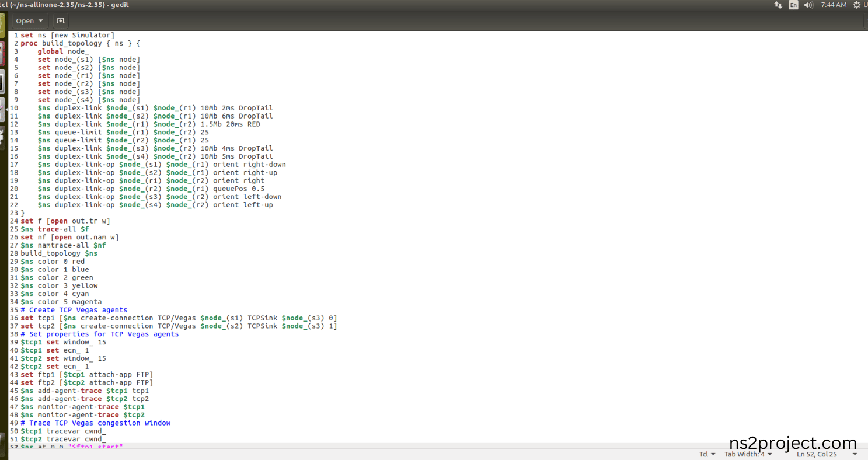Click line number 14 in the gutter

tap(14, 140)
